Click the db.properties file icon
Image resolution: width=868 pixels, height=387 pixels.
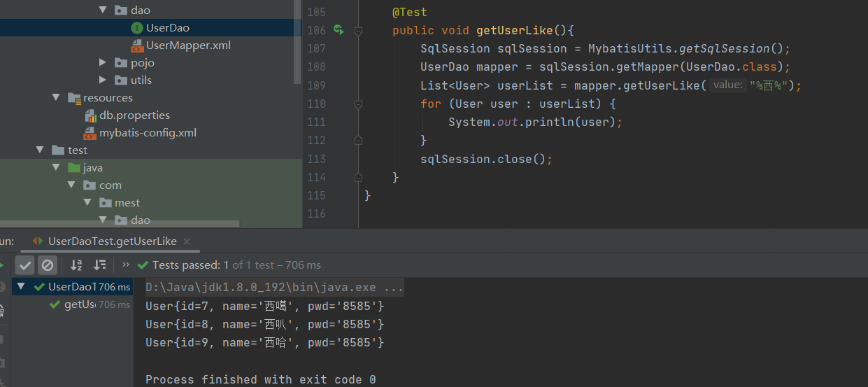tap(90, 115)
